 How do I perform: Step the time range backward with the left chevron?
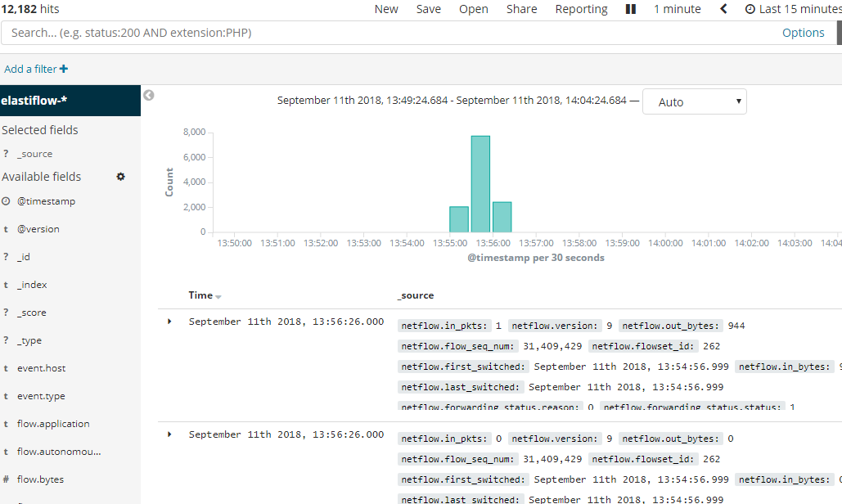point(723,8)
